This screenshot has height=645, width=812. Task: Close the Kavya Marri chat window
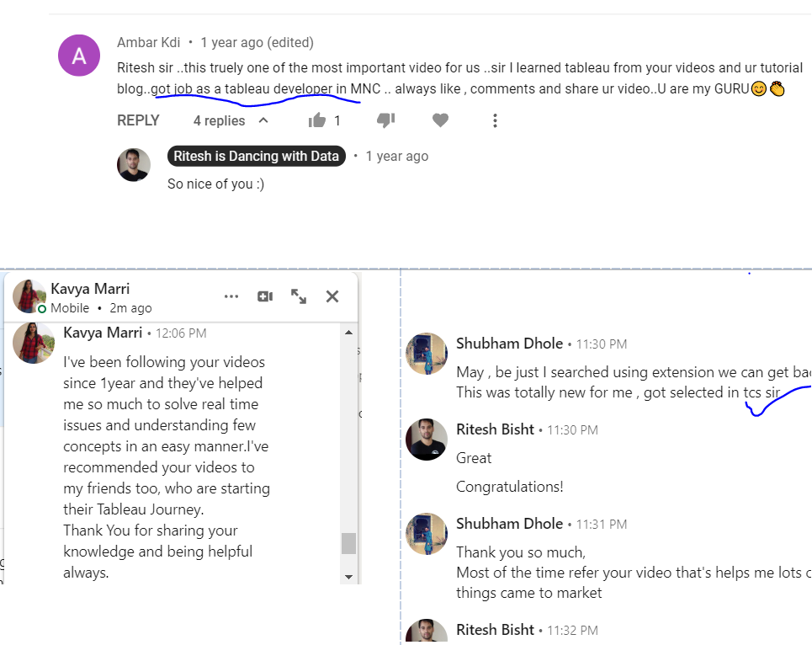coord(332,296)
